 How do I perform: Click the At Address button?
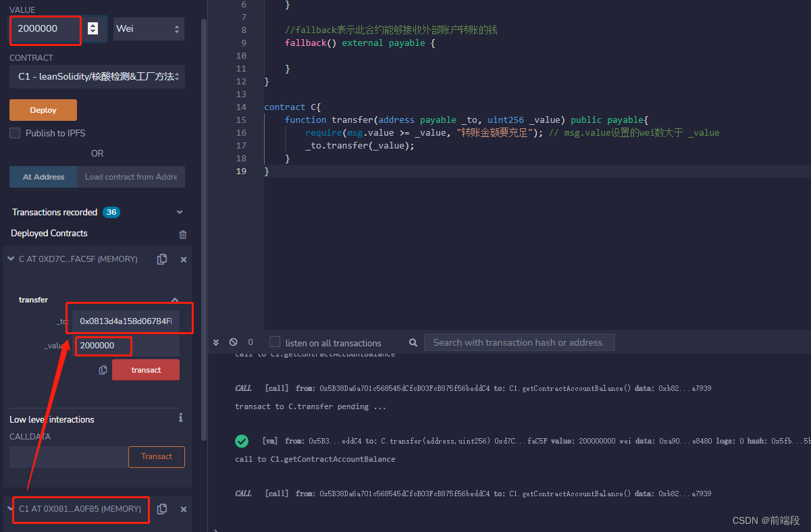(x=44, y=177)
